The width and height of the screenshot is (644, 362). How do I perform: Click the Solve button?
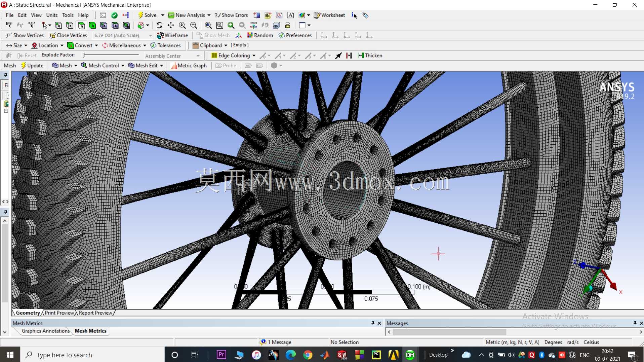147,15
